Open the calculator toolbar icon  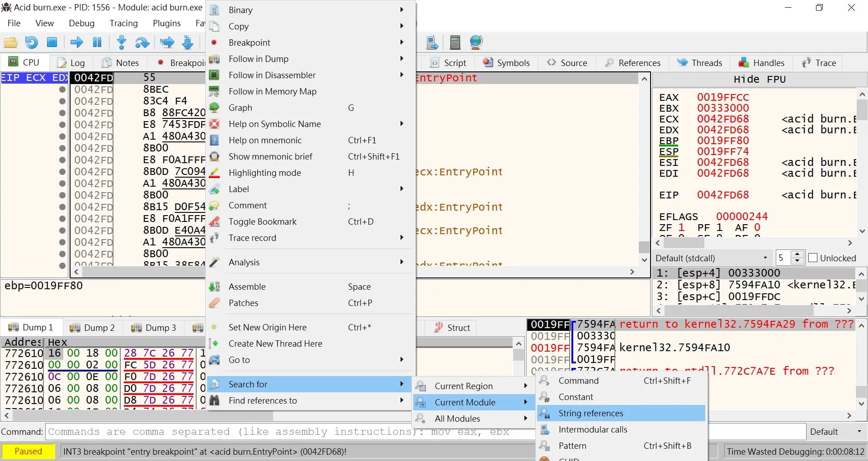tap(455, 42)
